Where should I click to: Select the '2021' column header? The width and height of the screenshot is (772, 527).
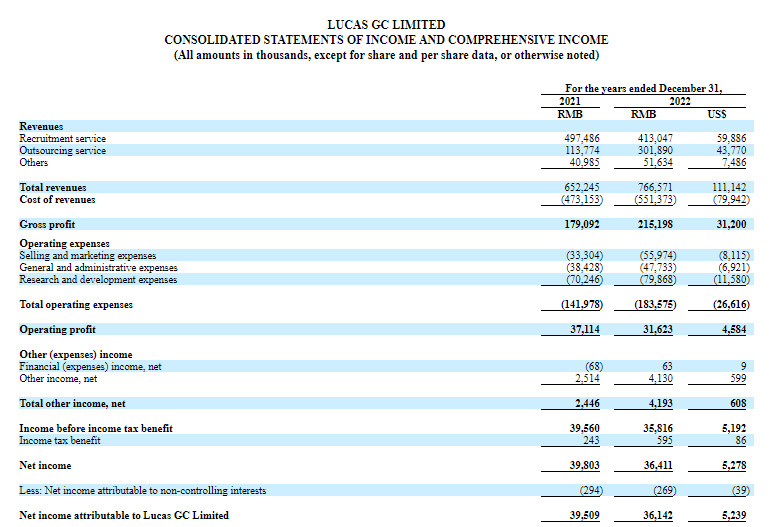point(570,101)
